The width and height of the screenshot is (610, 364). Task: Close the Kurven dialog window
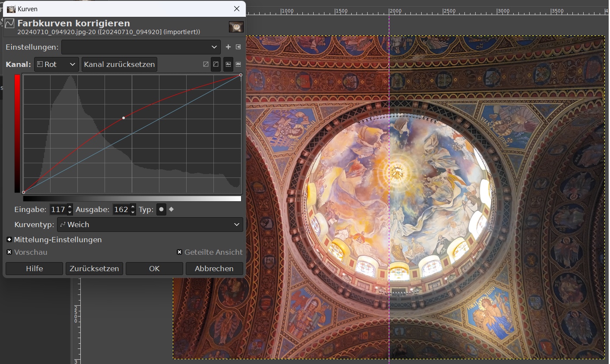tap(237, 9)
